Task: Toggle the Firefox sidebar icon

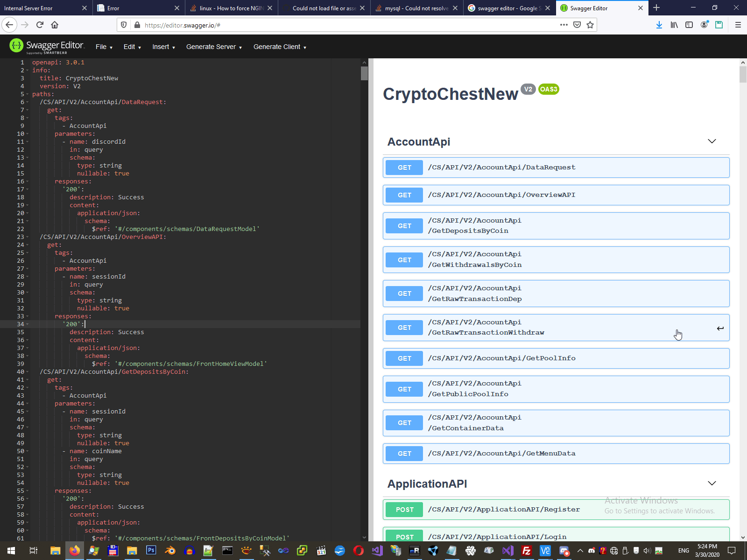Action: pos(689,25)
